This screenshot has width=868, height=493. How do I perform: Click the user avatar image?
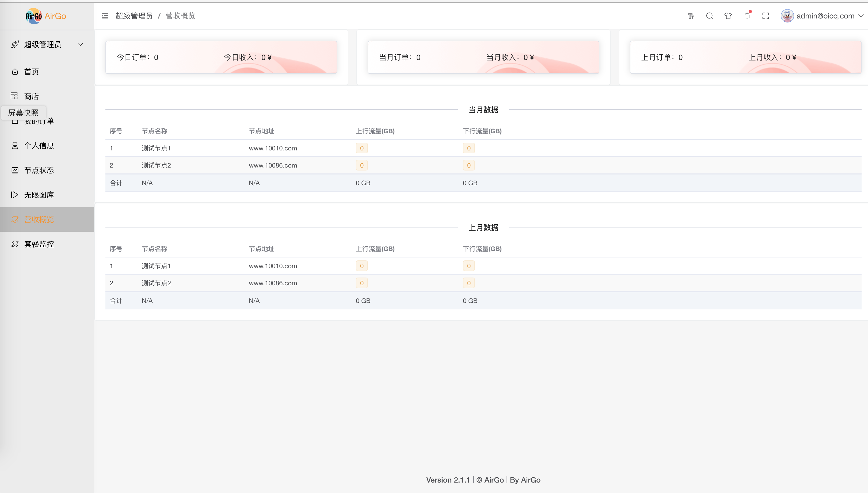click(787, 16)
